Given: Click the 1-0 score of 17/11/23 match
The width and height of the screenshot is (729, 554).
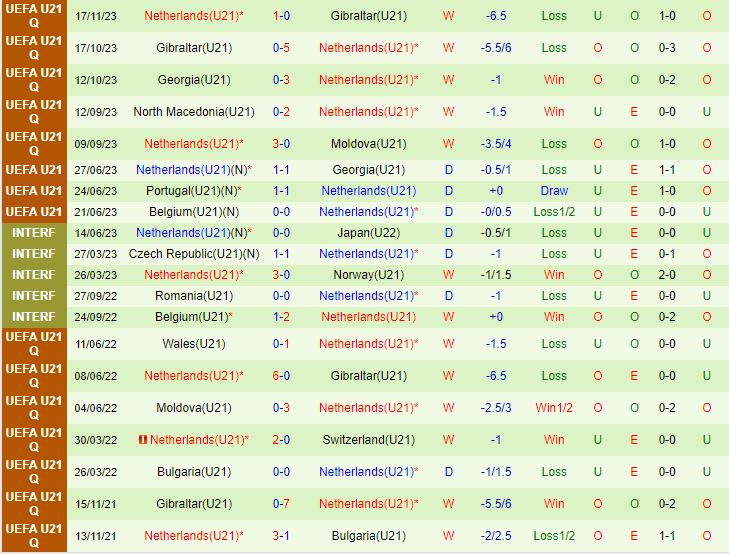Looking at the screenshot, I should tap(281, 16).
